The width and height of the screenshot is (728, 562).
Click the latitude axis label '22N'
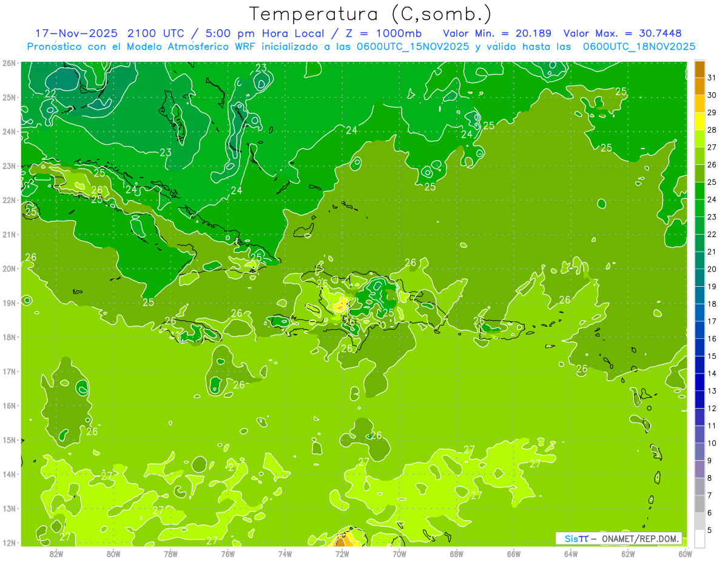pyautogui.click(x=10, y=200)
